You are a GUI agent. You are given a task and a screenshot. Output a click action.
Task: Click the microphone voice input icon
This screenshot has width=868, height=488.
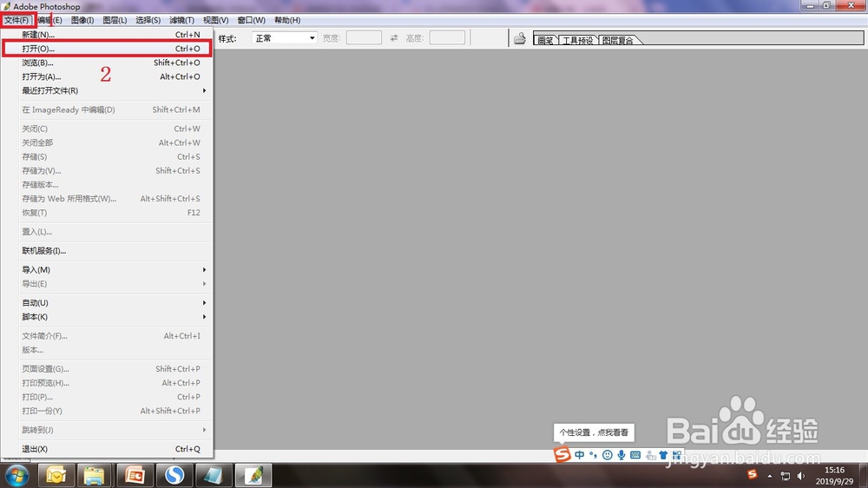point(621,455)
